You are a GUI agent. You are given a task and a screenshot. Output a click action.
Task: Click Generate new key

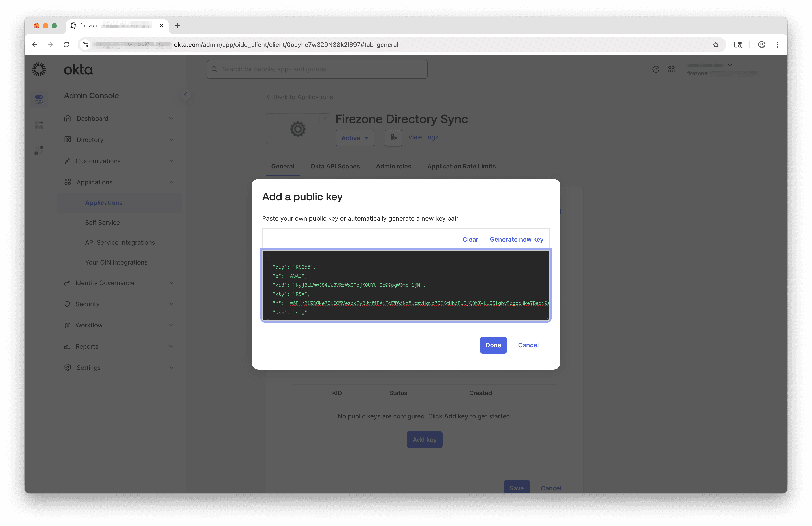[x=516, y=239]
